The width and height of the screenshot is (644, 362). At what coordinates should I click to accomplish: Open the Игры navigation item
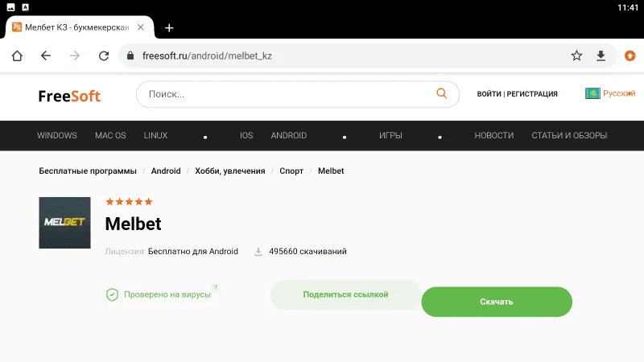point(390,135)
